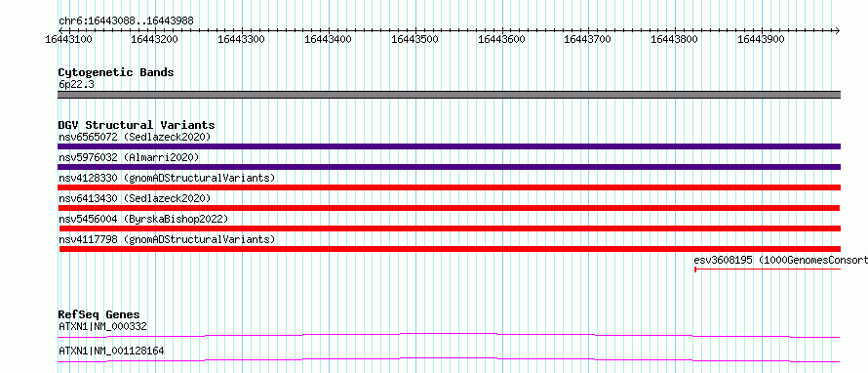The width and height of the screenshot is (868, 373).
Task: Open variant nsv6565072 (Sedlazeck2020) label
Action: click(135, 137)
